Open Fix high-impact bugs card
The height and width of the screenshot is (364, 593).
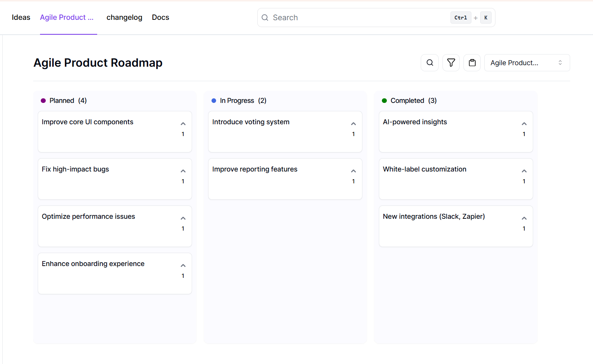coord(115,179)
